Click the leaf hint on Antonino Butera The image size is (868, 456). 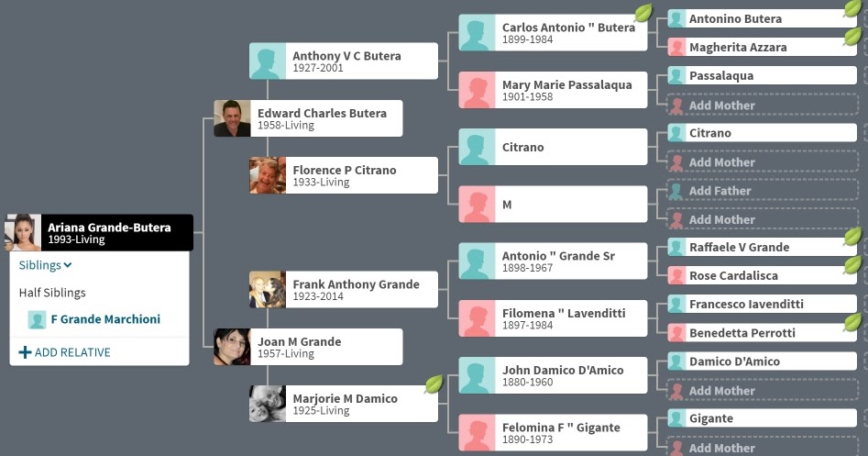(x=852, y=8)
